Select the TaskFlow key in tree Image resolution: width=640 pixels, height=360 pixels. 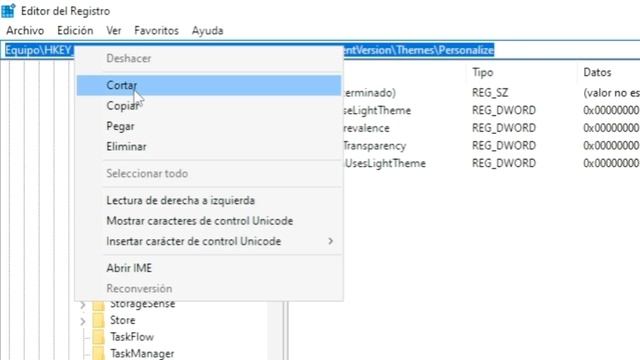point(132,337)
